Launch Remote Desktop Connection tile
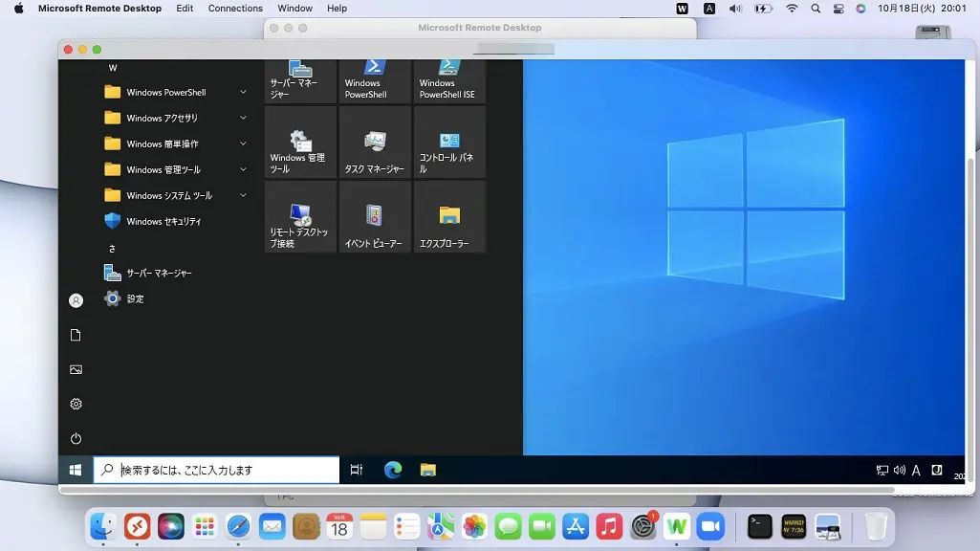Screen dimensions: 980x551 click(x=299, y=217)
